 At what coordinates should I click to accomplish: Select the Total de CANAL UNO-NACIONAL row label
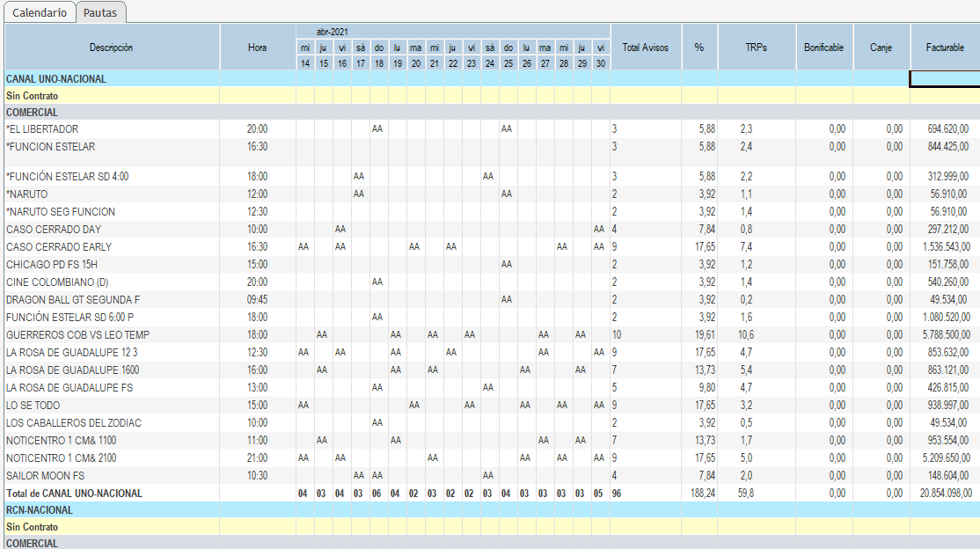pyautogui.click(x=74, y=494)
